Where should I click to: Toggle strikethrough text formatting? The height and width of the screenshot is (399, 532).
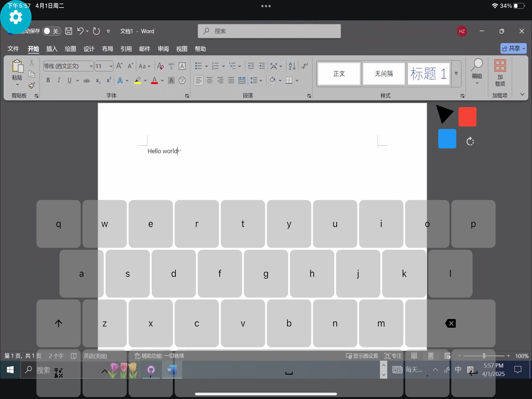tap(87, 81)
